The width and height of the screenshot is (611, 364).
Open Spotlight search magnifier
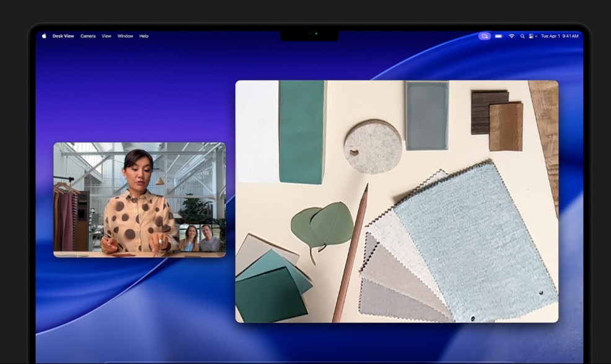coord(522,36)
